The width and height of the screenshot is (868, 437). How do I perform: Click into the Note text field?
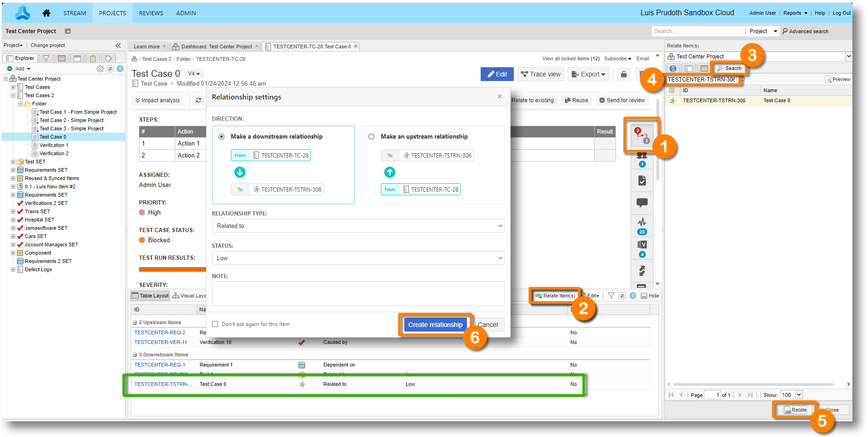[357, 294]
